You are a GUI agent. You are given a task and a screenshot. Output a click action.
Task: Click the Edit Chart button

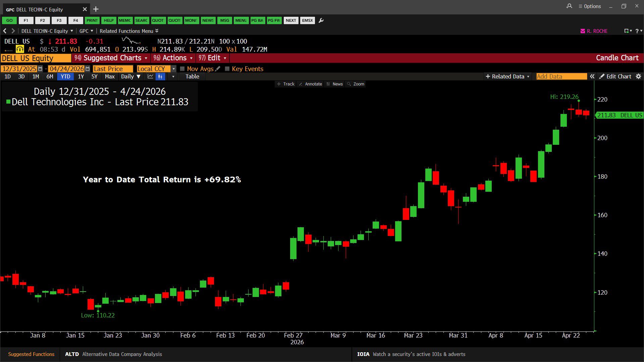pos(615,76)
